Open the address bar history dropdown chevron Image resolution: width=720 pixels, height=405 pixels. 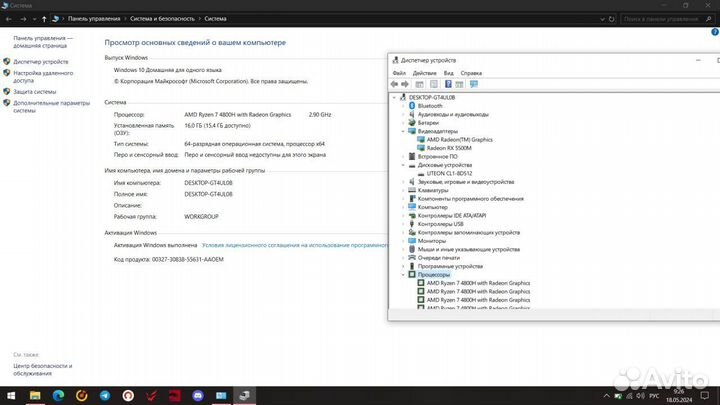[602, 19]
